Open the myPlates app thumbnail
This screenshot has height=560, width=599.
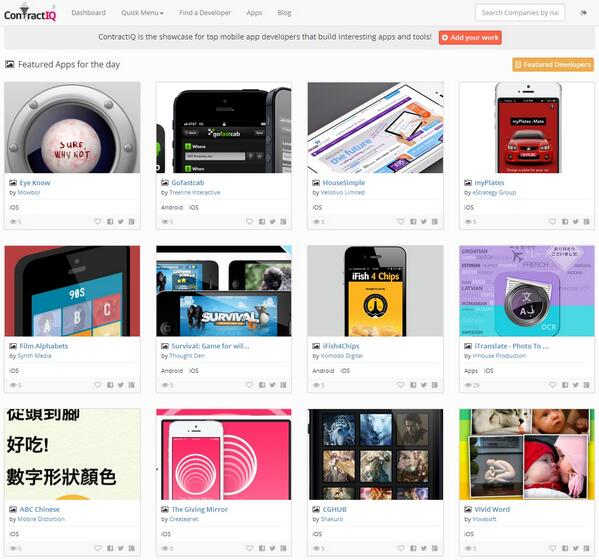point(527,127)
